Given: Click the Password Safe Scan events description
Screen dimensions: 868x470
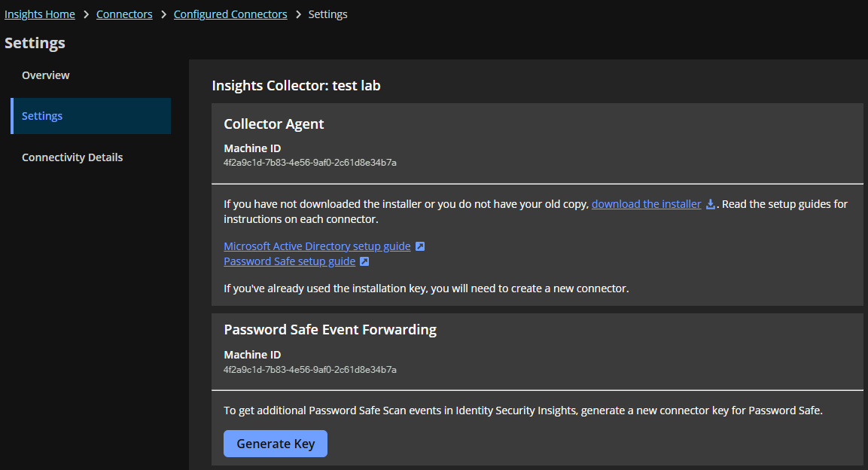Looking at the screenshot, I should coord(523,410).
